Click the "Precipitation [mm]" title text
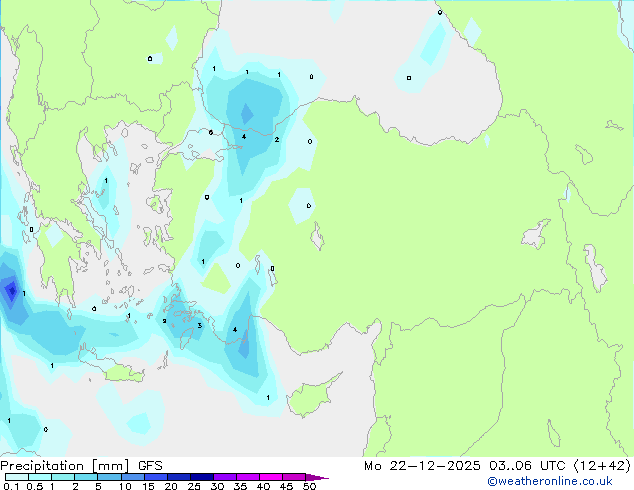The image size is (634, 490). click(x=65, y=466)
